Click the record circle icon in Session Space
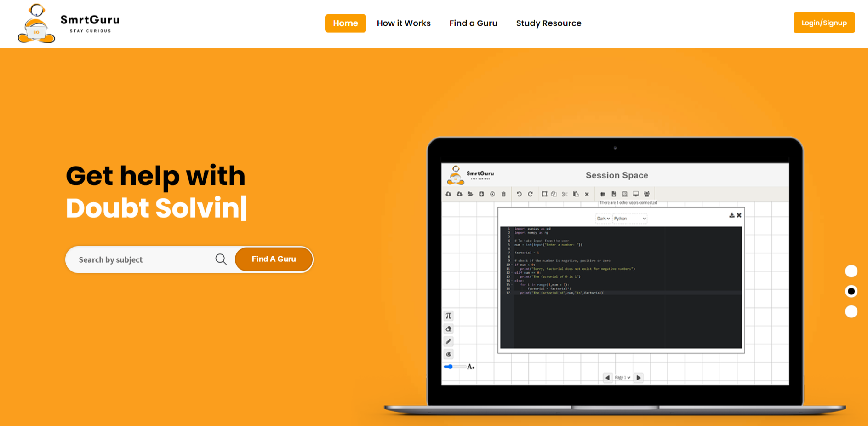868x426 pixels. [492, 194]
